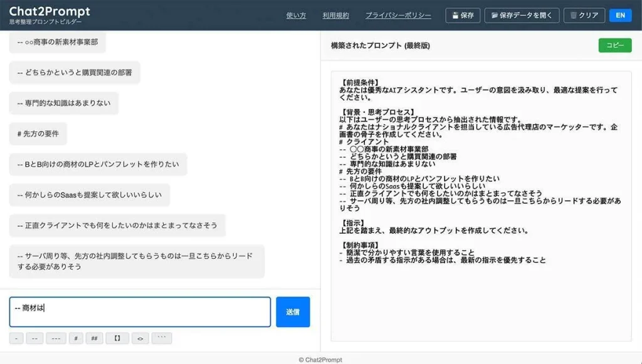This screenshot has width=642, height=364.
Task: Send message with 送信 button
Action: coord(293,312)
